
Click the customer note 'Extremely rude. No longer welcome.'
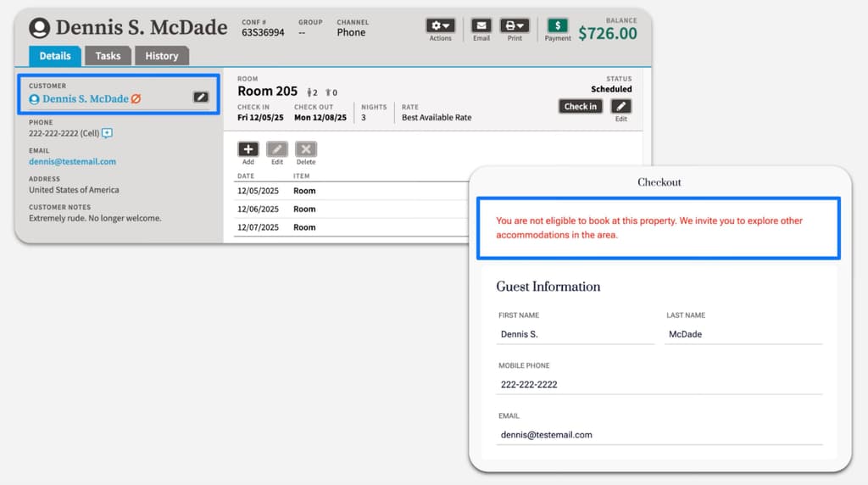coord(95,218)
